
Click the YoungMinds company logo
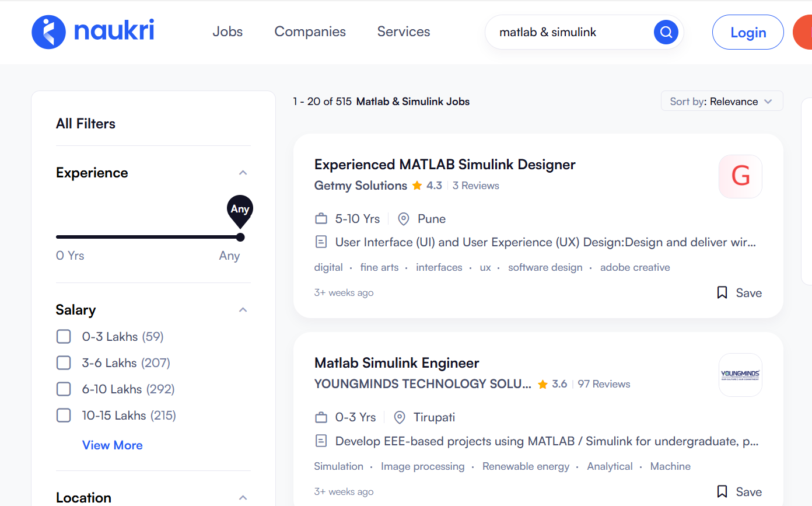tap(740, 375)
